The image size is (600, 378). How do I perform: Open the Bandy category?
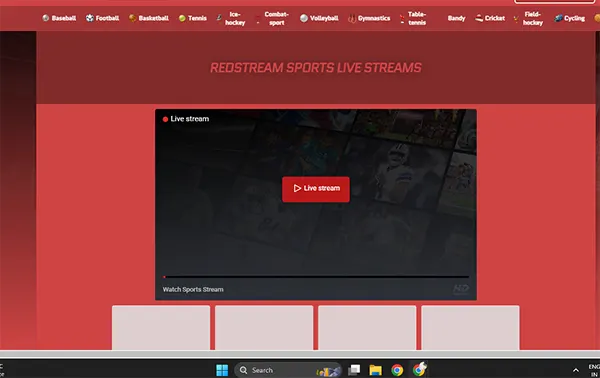tap(457, 18)
